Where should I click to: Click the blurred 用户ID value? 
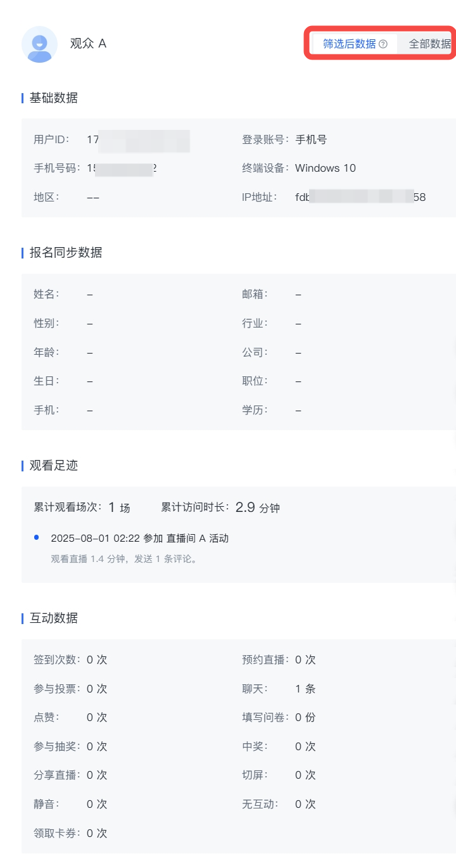tap(138, 139)
